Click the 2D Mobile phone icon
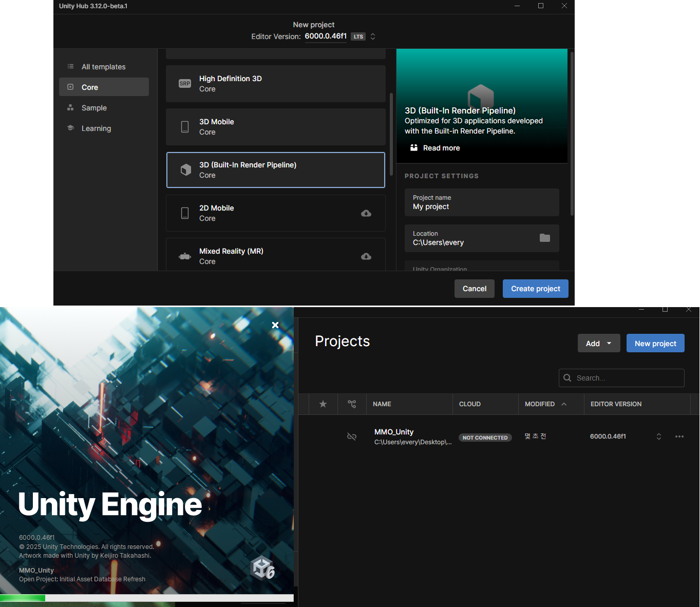The image size is (700, 607). pyautogui.click(x=185, y=213)
